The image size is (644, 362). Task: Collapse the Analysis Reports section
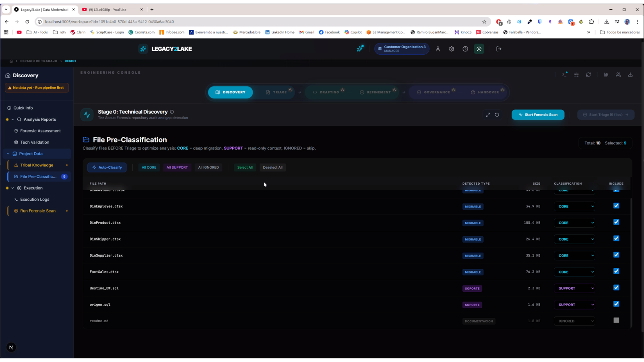pos(12,119)
